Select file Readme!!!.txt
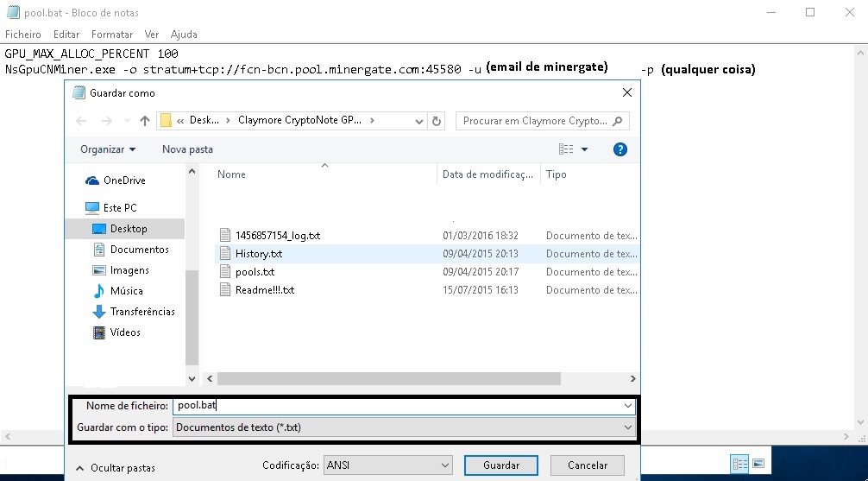This screenshot has height=481, width=868. click(265, 290)
